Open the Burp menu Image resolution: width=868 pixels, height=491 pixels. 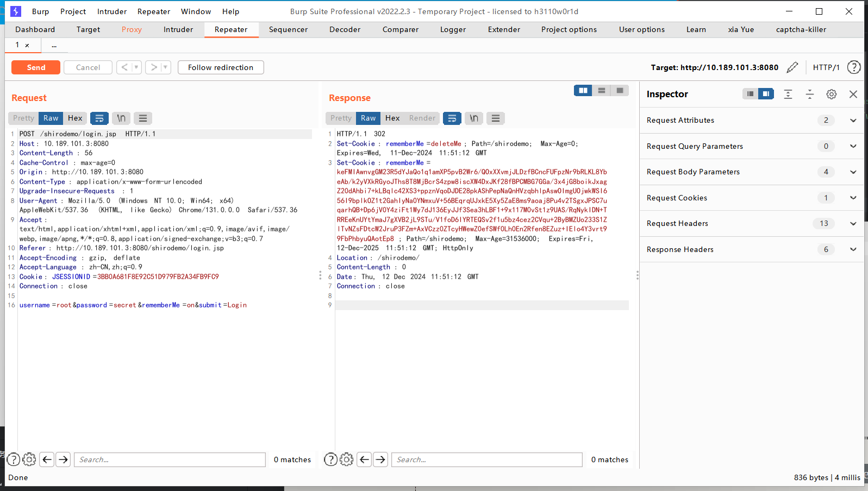[41, 11]
